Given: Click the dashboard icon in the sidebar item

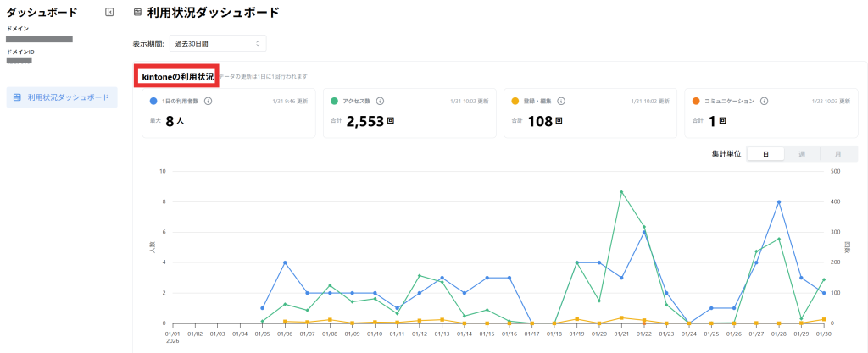Looking at the screenshot, I should (17, 97).
